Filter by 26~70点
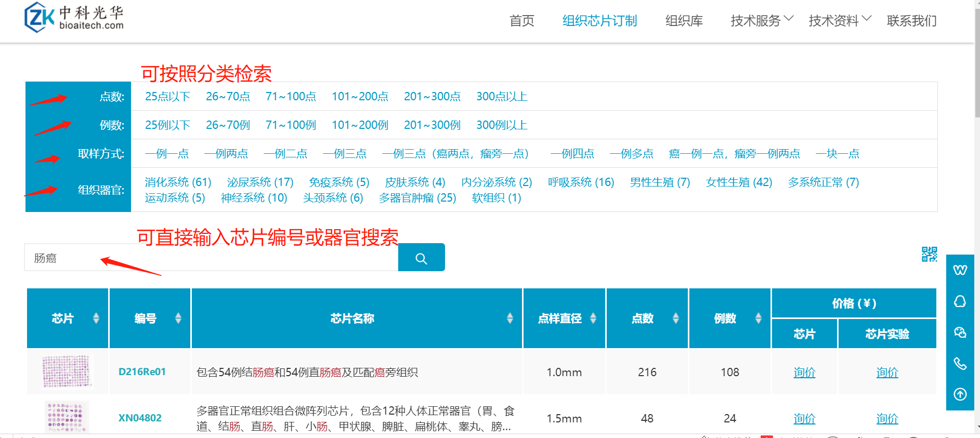The width and height of the screenshot is (980, 438). point(228,97)
